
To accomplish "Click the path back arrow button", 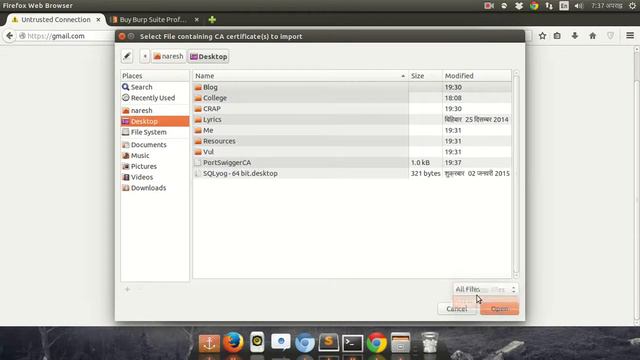I will point(144,56).
